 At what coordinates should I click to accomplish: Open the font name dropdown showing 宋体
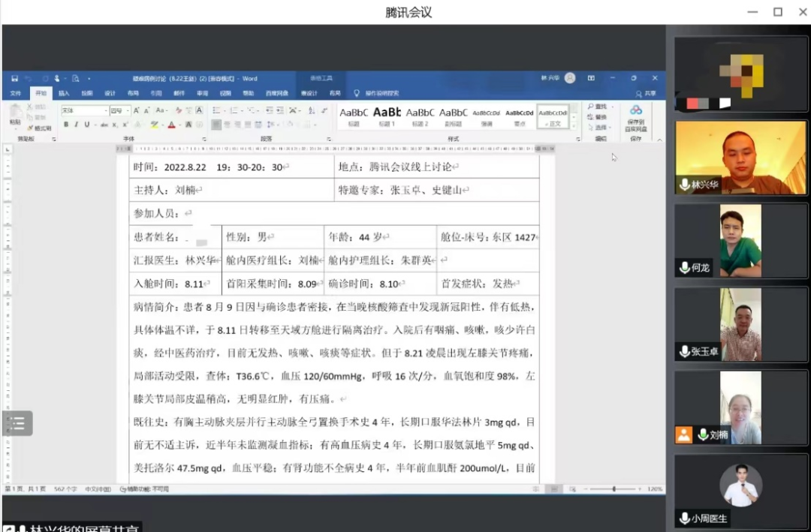coord(83,109)
